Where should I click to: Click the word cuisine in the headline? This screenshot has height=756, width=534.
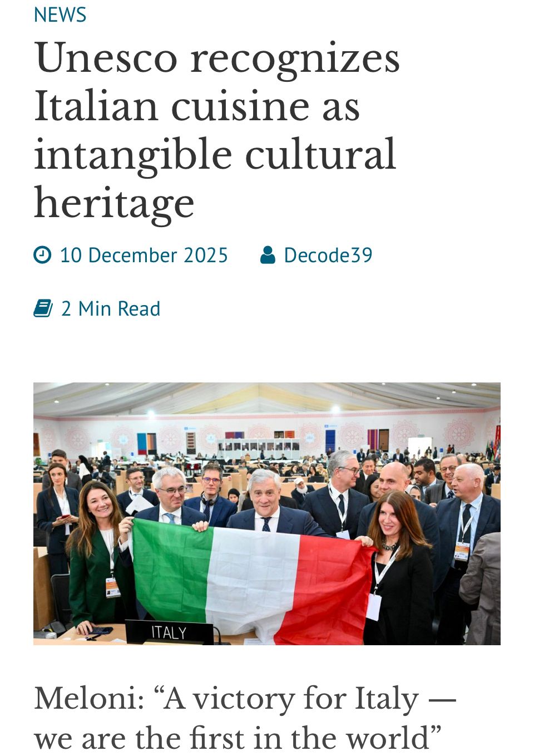240,107
